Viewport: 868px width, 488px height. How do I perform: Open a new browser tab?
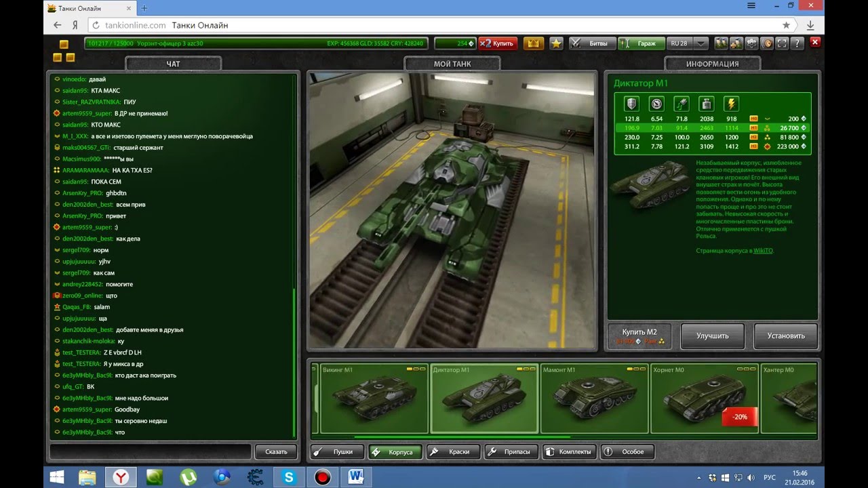click(144, 8)
